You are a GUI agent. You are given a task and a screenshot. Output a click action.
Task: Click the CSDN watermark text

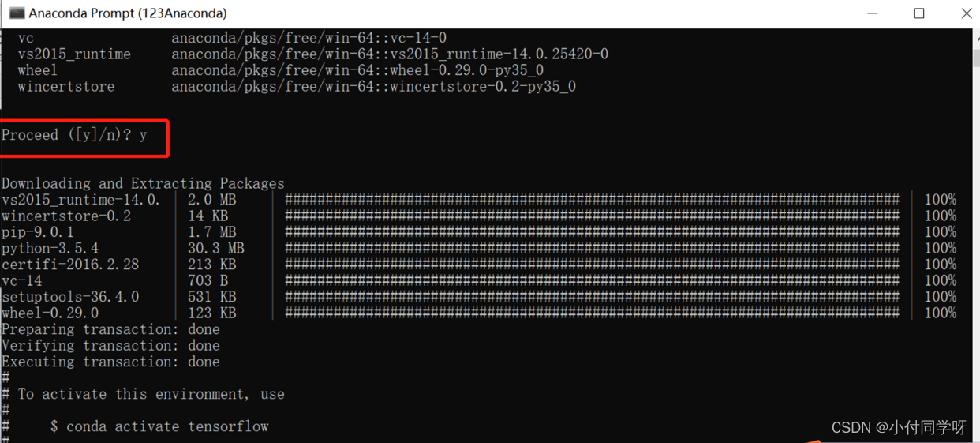pyautogui.click(x=900, y=427)
